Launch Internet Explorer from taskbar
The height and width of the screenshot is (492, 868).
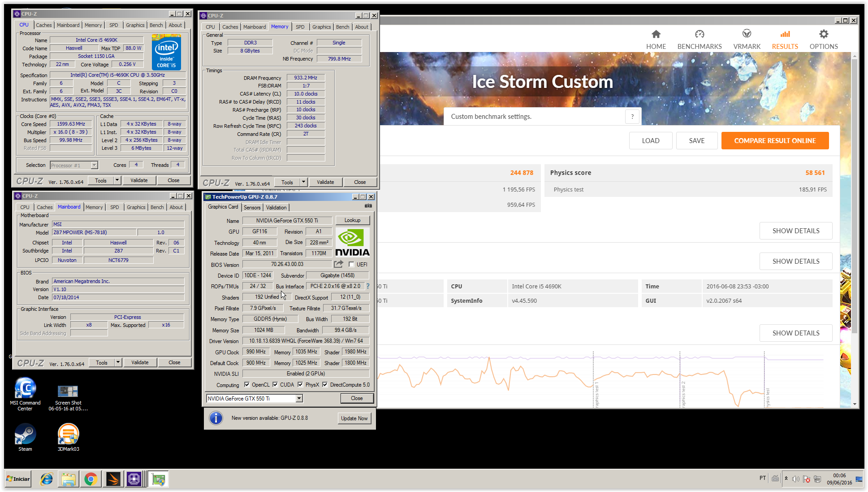[x=47, y=479]
